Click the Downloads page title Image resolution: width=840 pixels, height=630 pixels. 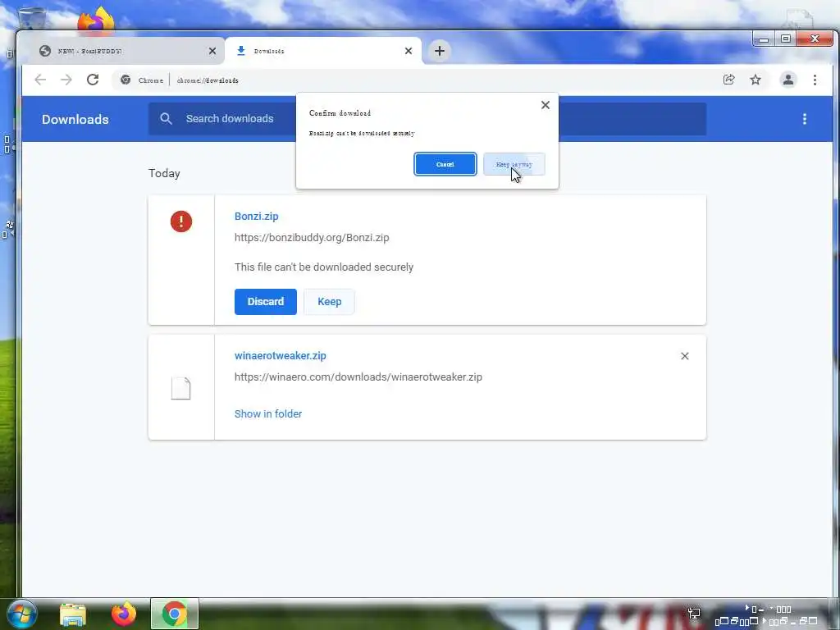tap(75, 119)
